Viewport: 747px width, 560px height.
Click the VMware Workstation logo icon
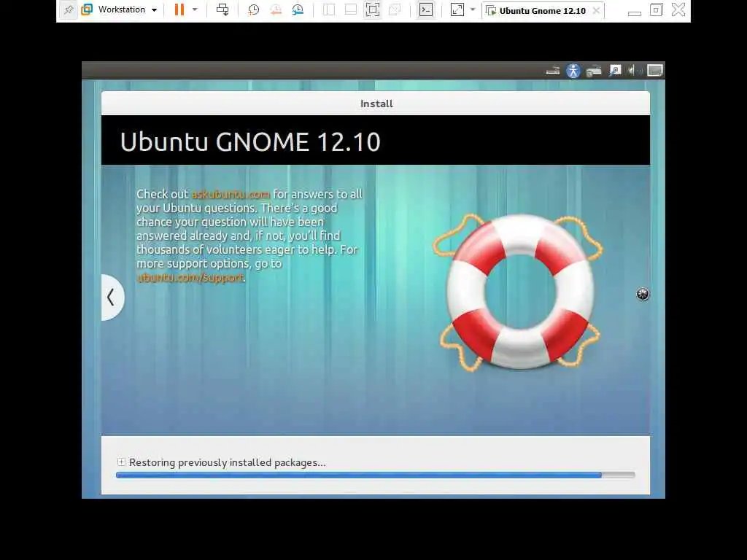click(87, 9)
